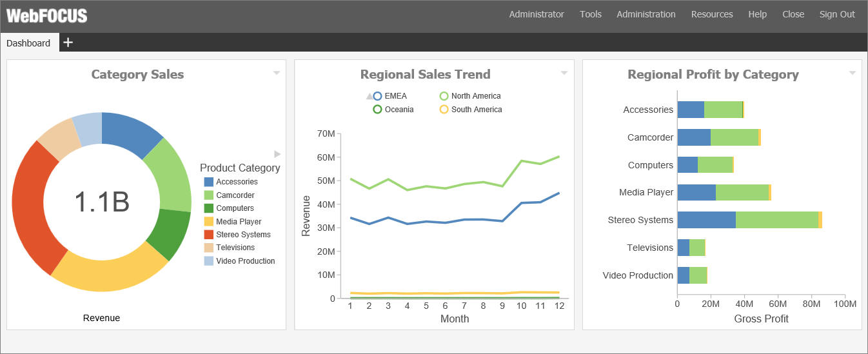Viewport: 868px width, 354px height.
Task: Open the Administration menu
Action: click(646, 14)
